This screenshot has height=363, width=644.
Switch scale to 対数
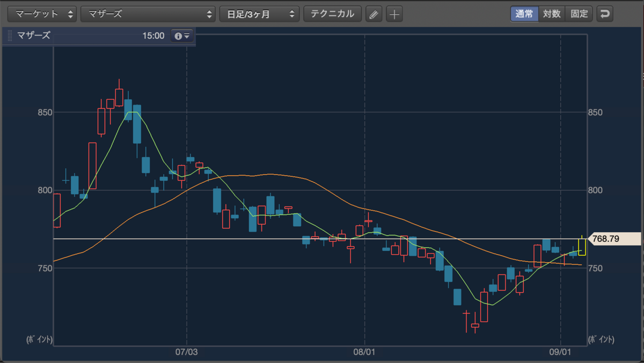click(x=552, y=14)
